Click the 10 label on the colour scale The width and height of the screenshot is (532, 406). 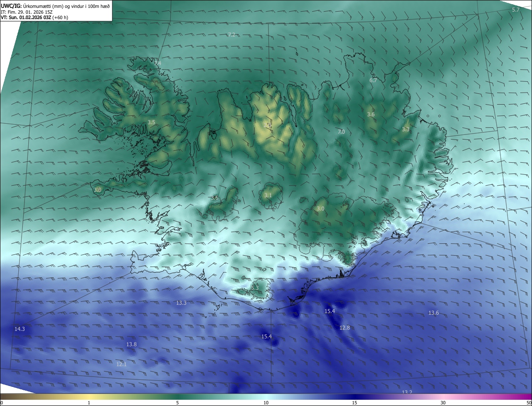tap(266, 403)
